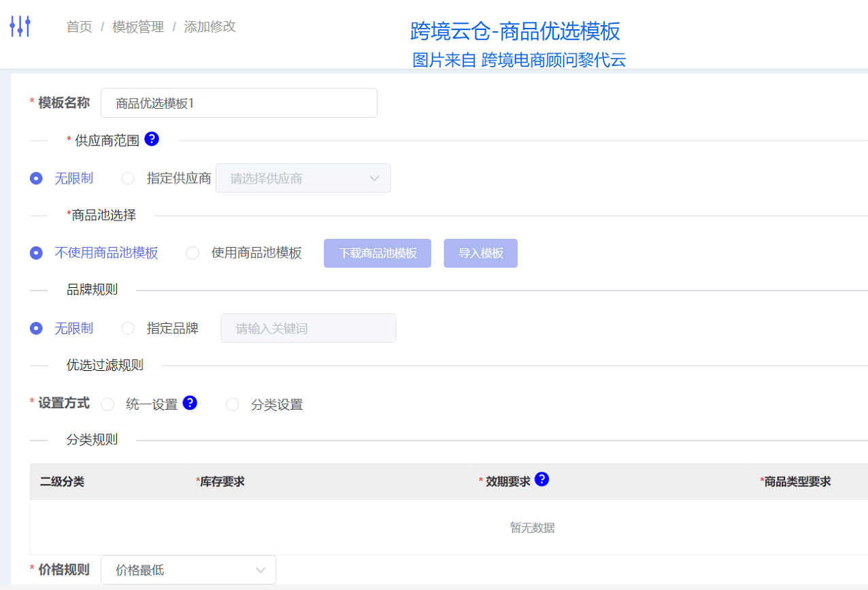Open the 请选择供应商 dropdown

point(303,178)
